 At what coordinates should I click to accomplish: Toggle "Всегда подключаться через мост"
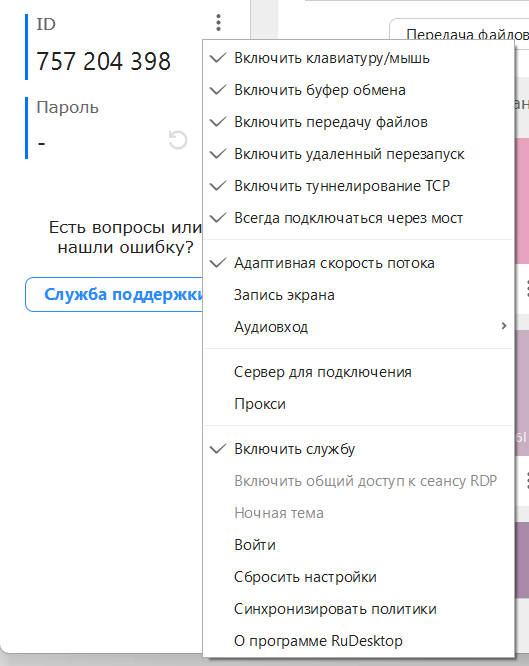click(359, 218)
